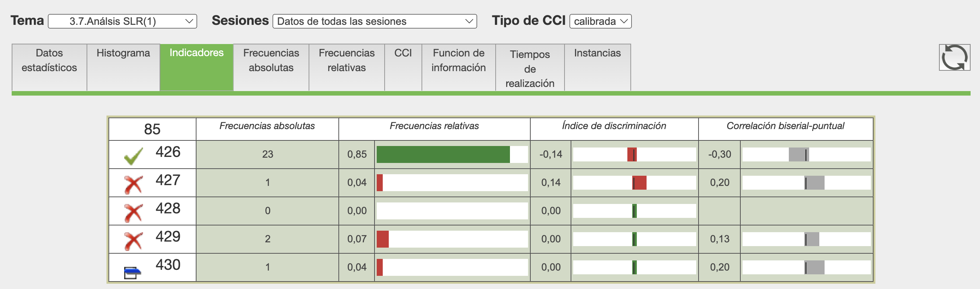Screen dimensions: 980x289
Task: Click the red X beside 428
Action: [x=133, y=213]
